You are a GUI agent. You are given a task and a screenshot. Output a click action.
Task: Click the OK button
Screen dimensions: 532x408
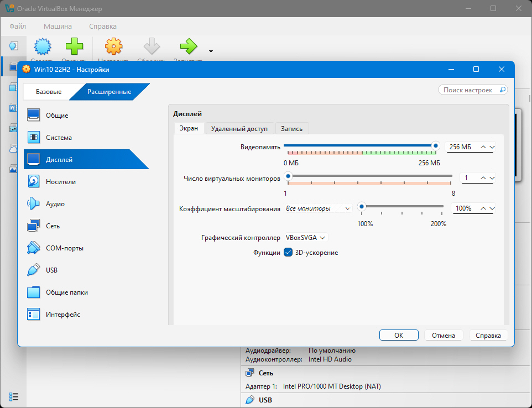pyautogui.click(x=399, y=335)
